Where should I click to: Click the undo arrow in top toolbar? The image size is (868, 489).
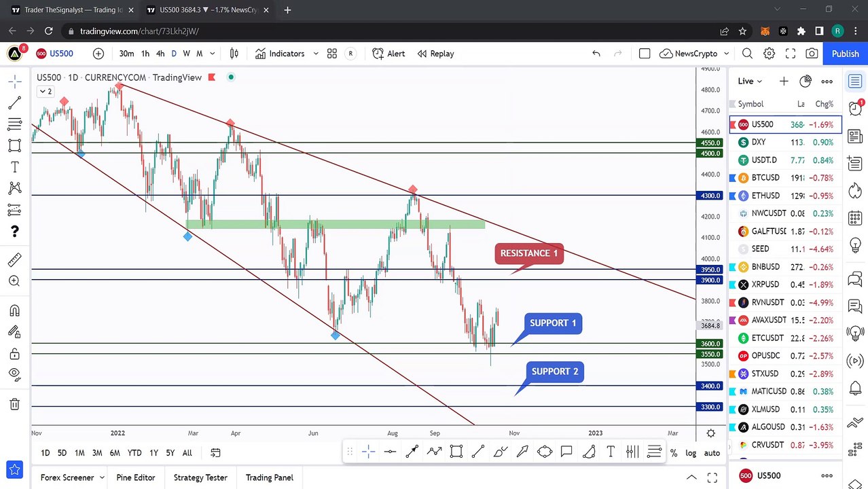point(596,54)
